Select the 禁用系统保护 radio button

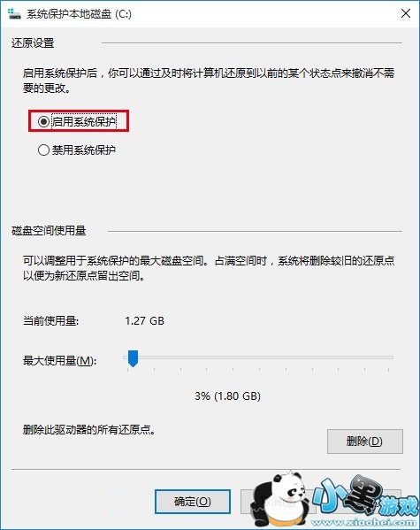coord(43,150)
